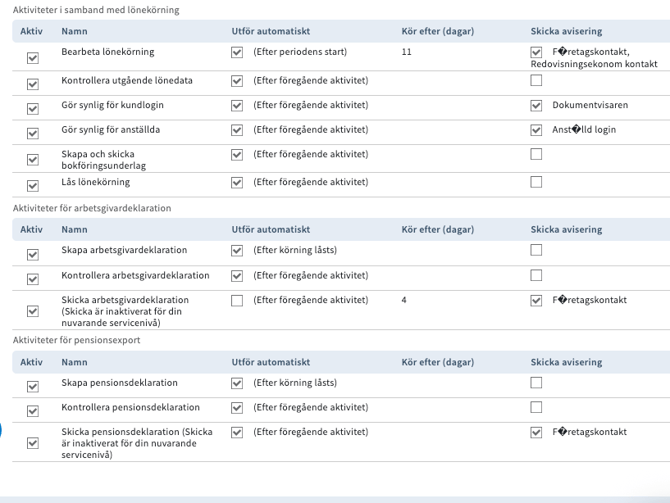670x503 pixels.
Task: Uncheck Aktiv for Lås lönekörning
Action: click(33, 186)
